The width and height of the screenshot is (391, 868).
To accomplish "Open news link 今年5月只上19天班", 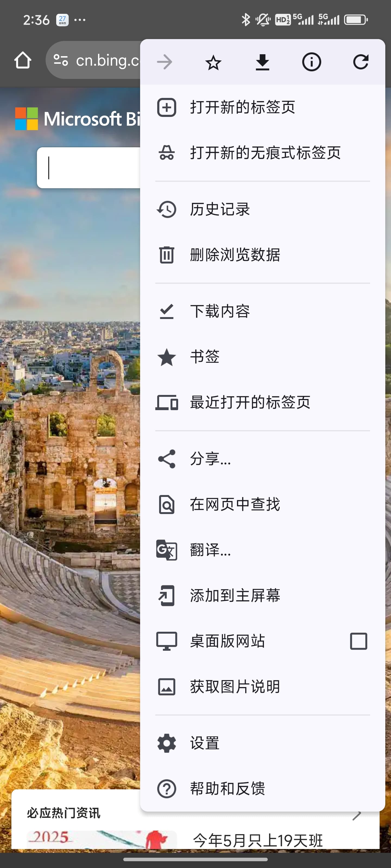I will 258,840.
